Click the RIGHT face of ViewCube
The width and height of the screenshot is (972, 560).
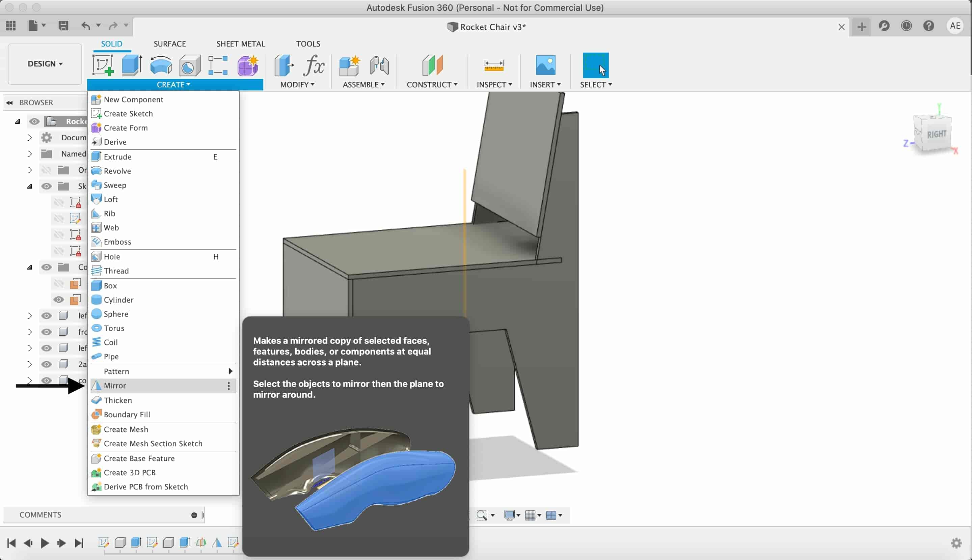[936, 134]
